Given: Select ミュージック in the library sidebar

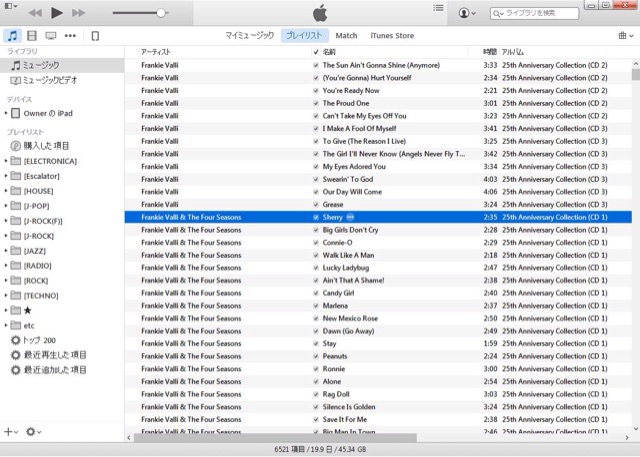Looking at the screenshot, I should click(62, 65).
